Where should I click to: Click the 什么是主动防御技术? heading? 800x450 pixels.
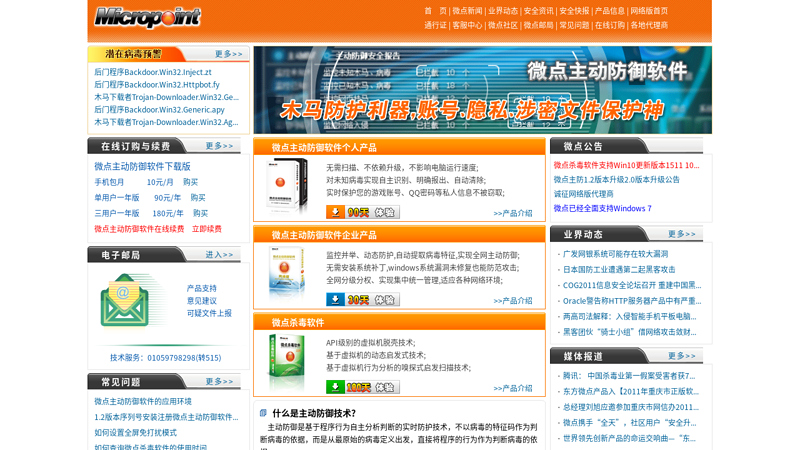click(x=314, y=413)
